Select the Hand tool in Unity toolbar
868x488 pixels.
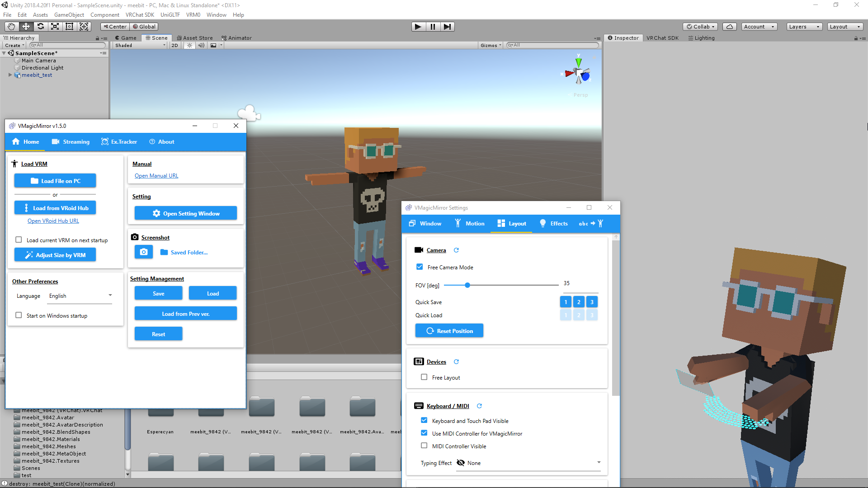11,27
